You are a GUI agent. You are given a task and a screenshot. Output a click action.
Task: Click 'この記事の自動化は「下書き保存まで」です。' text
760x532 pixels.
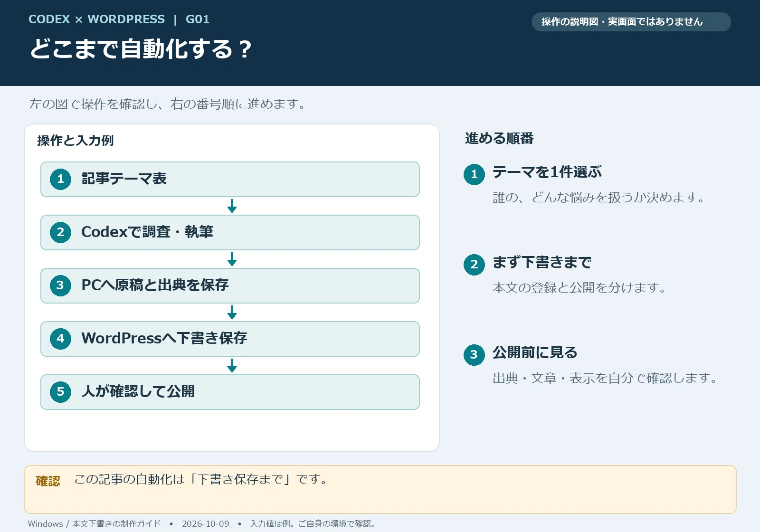point(201,479)
